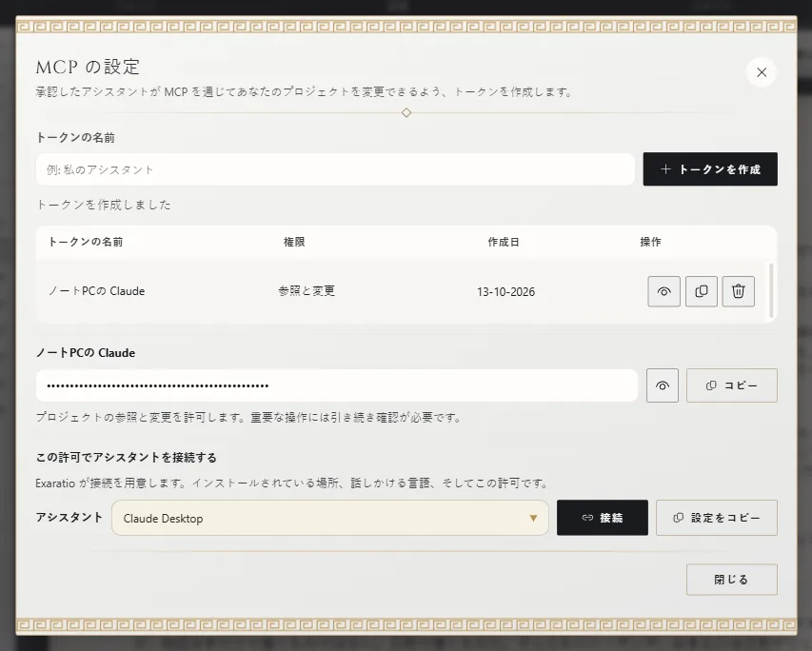Click the masked token value field
Viewport: 812px width, 651px height.
click(x=337, y=385)
